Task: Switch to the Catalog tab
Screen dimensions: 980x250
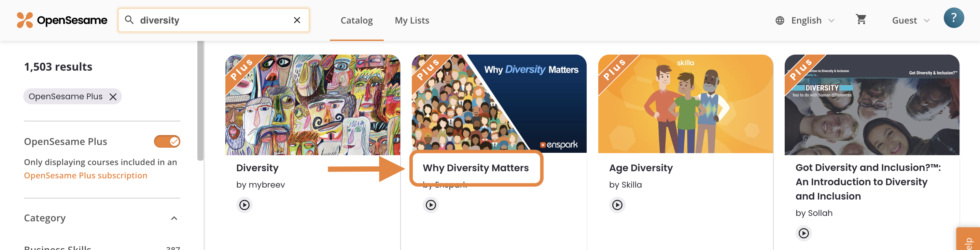Action: coord(356,20)
